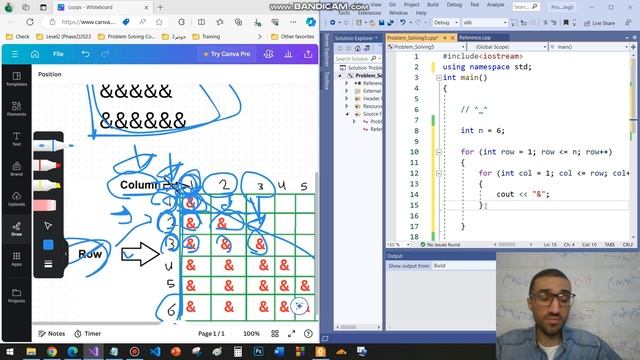
Task: Open Edge split screen icon
Action: 201,22
